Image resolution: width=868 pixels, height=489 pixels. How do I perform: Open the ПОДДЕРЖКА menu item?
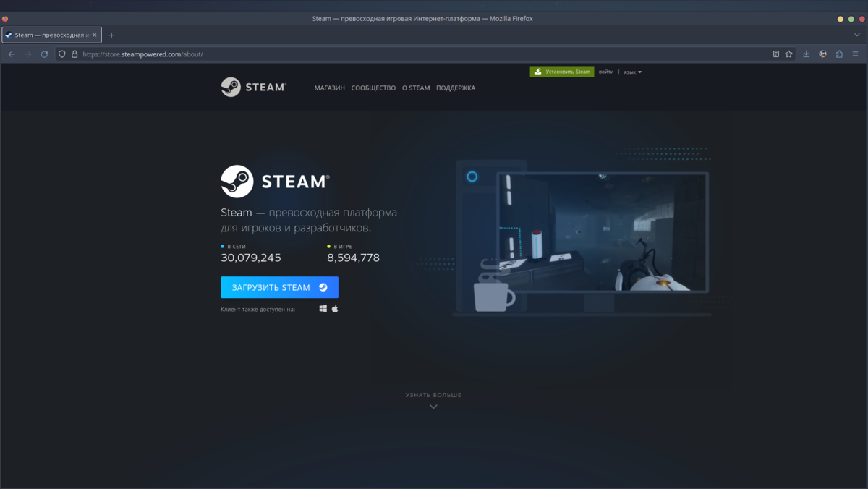pos(456,88)
